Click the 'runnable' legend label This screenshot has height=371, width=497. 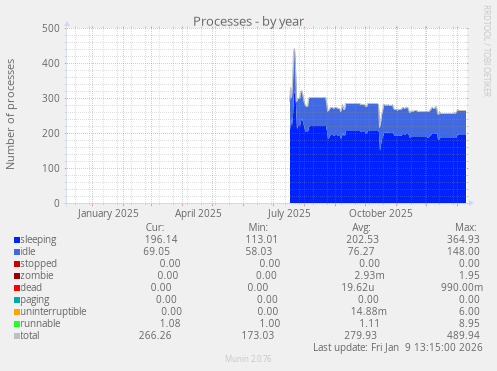click(40, 323)
